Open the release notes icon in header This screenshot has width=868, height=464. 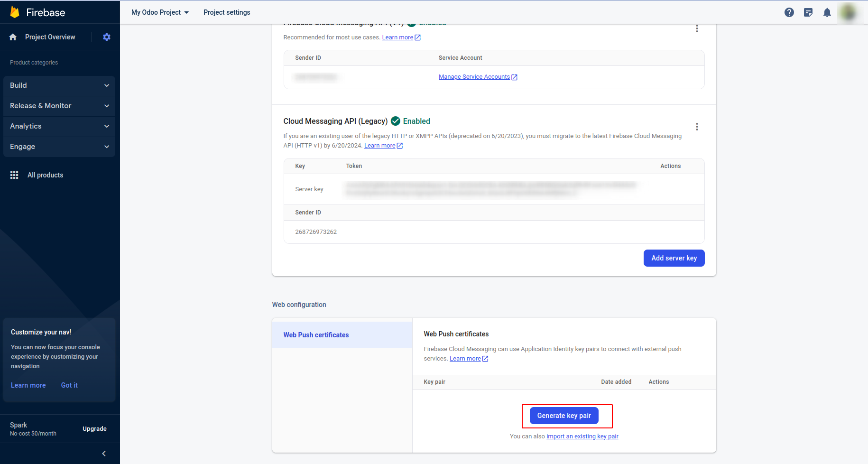pos(808,12)
